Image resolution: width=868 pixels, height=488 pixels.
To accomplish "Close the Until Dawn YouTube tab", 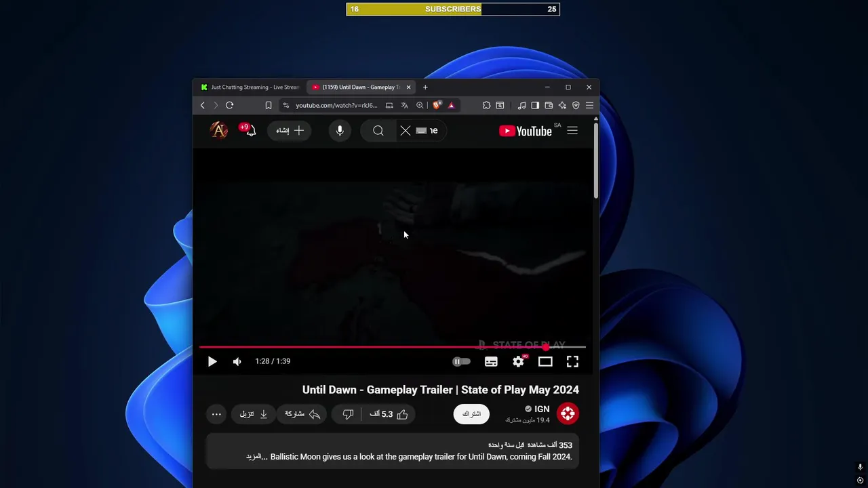I will pyautogui.click(x=408, y=87).
